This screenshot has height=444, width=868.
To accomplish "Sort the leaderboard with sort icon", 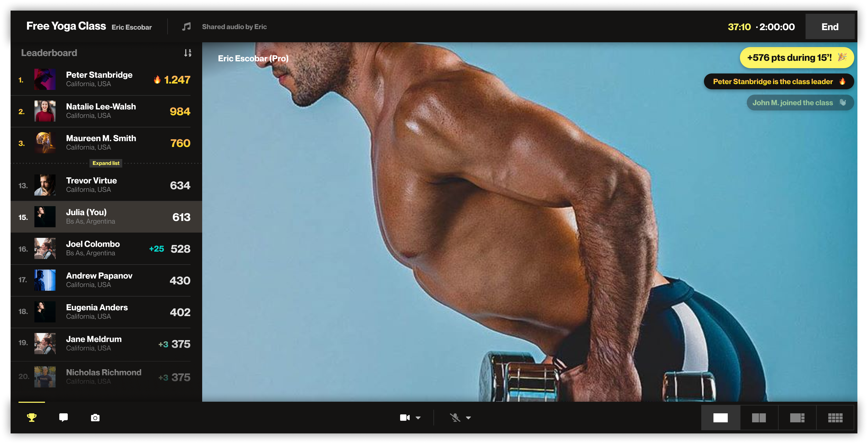I will (188, 53).
